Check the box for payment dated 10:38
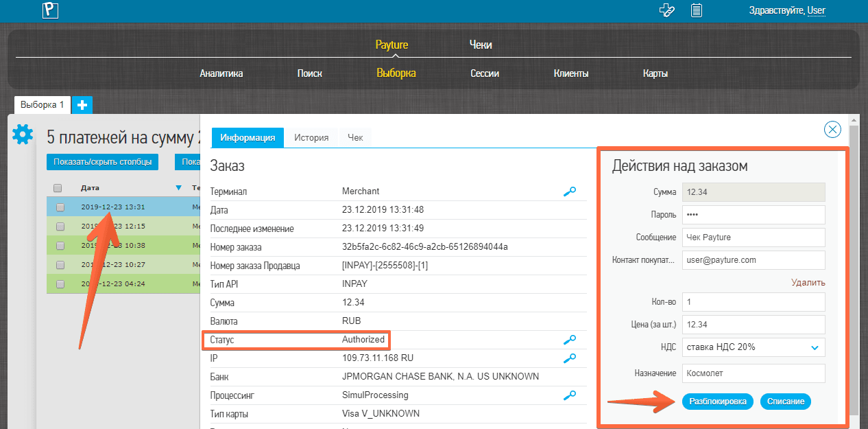Image resolution: width=868 pixels, height=429 pixels. pos(60,245)
